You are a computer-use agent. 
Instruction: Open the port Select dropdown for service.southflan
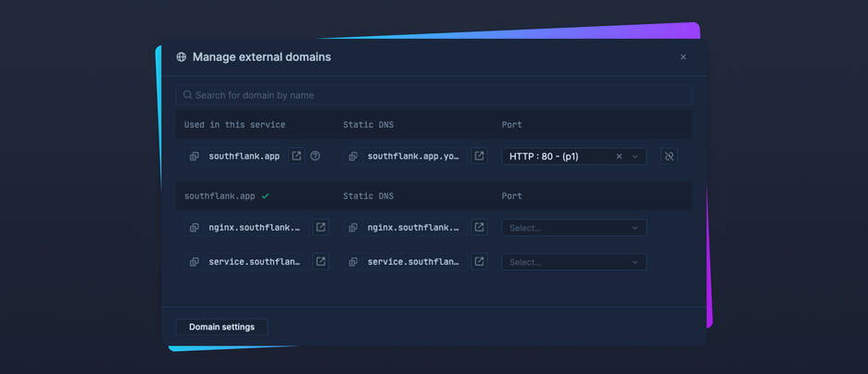coord(574,262)
